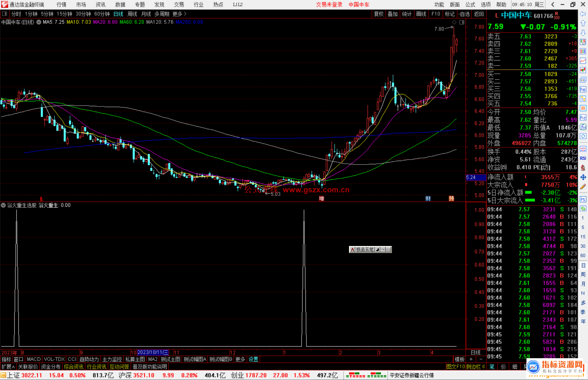The image size is (588, 380).
Task: Open the 行情 menu
Action: [62, 5]
